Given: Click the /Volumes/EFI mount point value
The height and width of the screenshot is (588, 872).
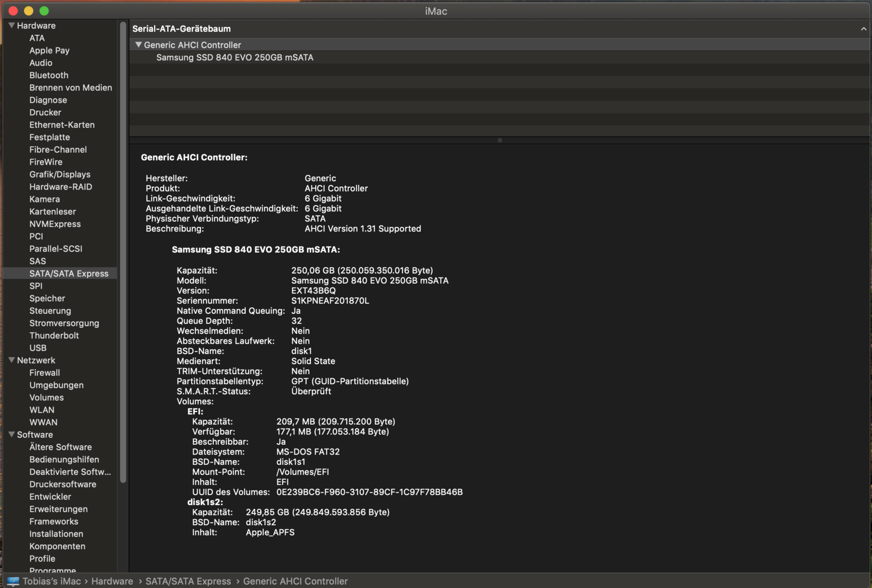Looking at the screenshot, I should 303,472.
